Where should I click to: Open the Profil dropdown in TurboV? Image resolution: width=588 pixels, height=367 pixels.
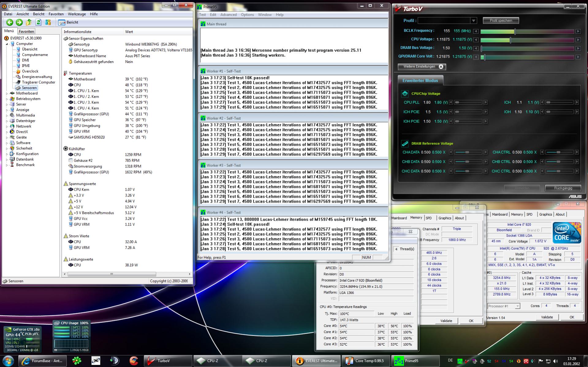473,21
